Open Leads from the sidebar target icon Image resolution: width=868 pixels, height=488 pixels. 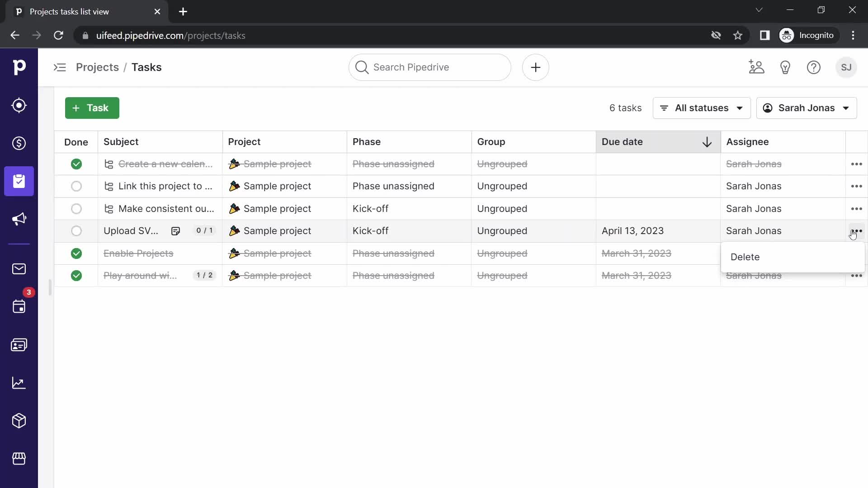pos(19,105)
